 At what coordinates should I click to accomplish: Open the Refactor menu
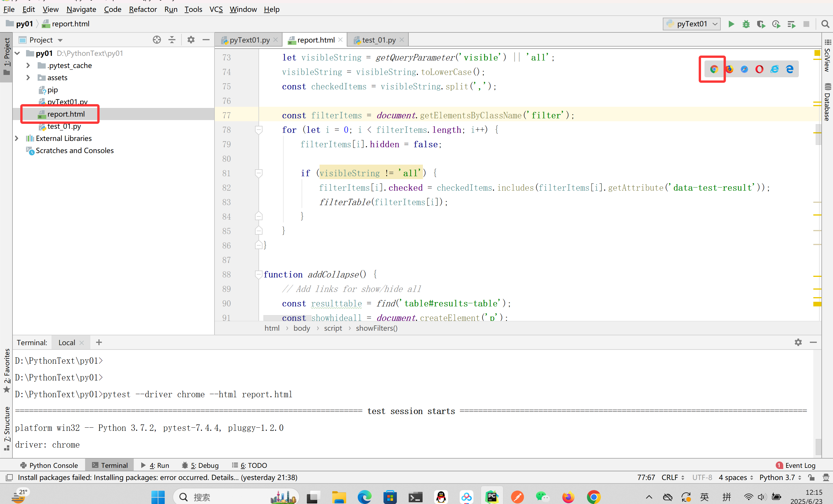[143, 9]
